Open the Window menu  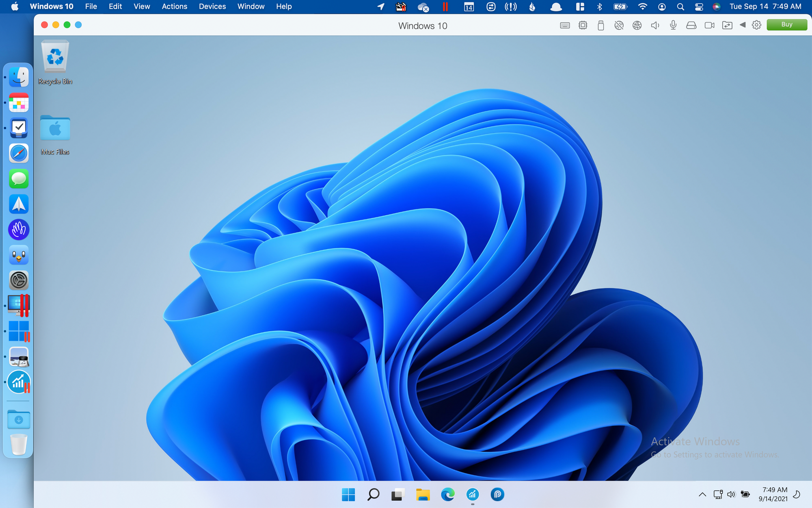(x=251, y=7)
